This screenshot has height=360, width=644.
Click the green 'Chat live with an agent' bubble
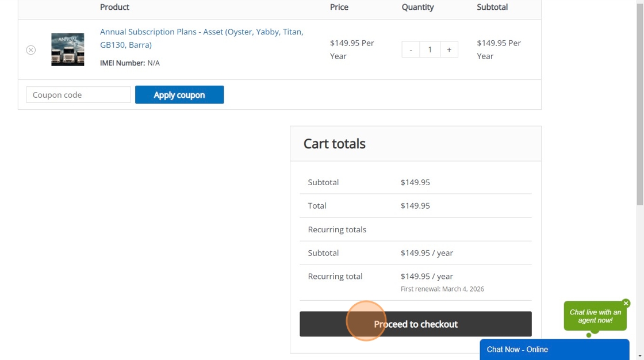coord(595,316)
